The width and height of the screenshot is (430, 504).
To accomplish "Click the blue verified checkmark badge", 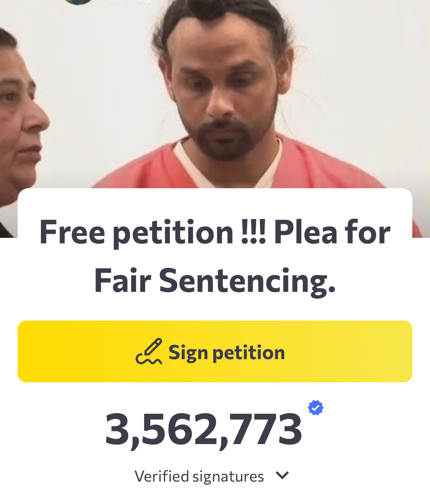I will coord(315,408).
